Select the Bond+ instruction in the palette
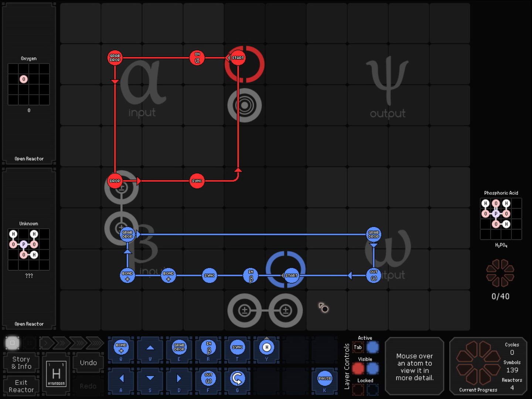The height and width of the screenshot is (399, 532). pyautogui.click(x=121, y=348)
